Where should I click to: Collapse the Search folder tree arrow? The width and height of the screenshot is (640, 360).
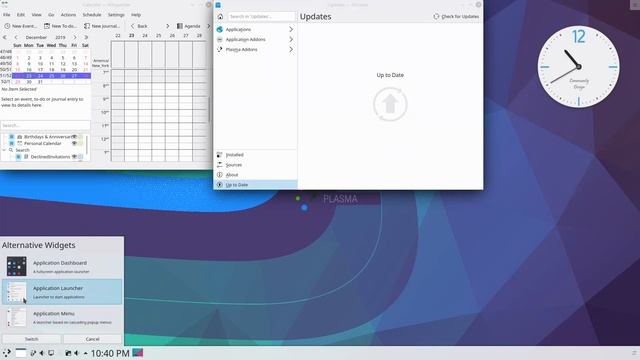4,150
